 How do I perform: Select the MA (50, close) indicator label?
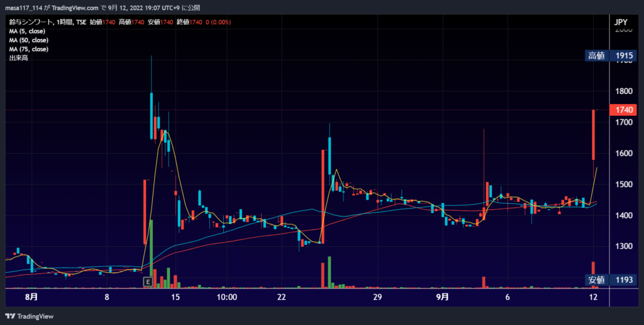[29, 40]
